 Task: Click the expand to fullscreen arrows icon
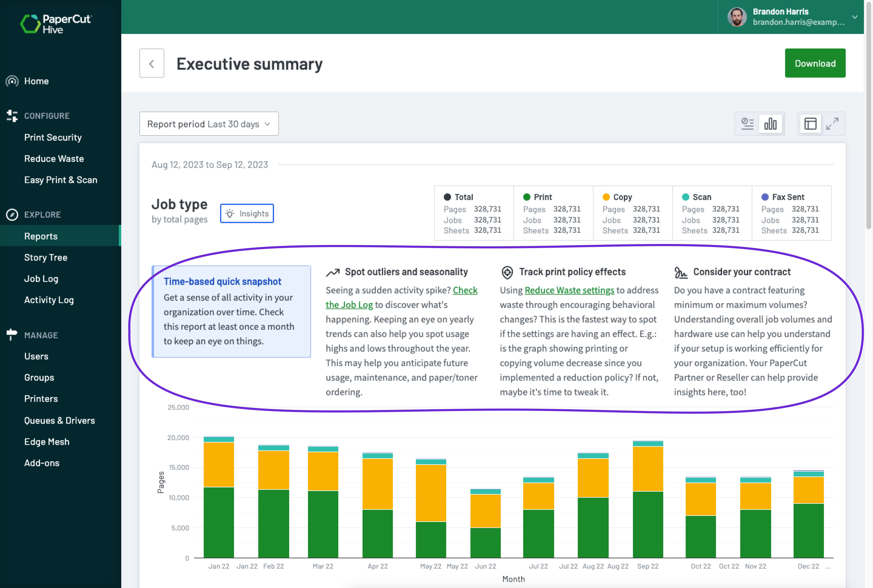(833, 124)
